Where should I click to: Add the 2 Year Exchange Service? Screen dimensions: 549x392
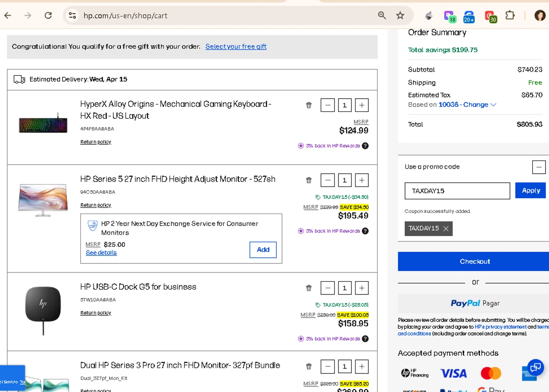[263, 250]
